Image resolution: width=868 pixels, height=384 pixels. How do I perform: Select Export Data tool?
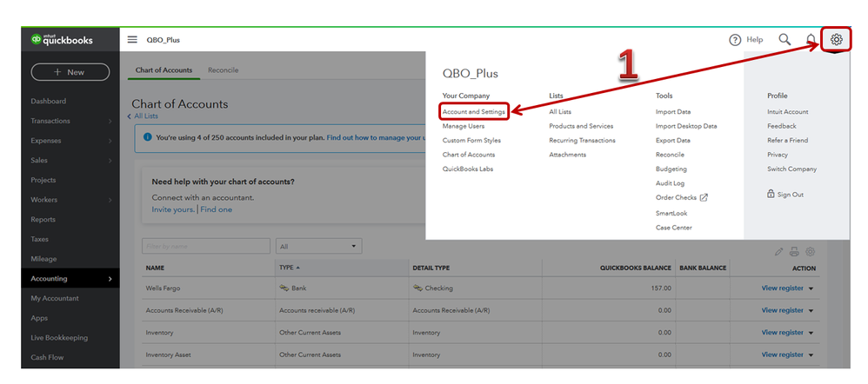(673, 141)
